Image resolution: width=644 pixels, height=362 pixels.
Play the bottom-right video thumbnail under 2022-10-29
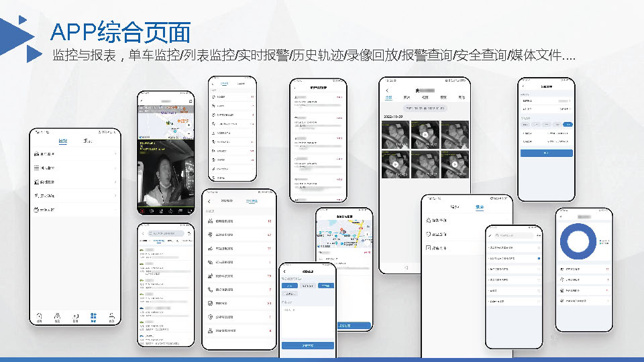(x=455, y=164)
